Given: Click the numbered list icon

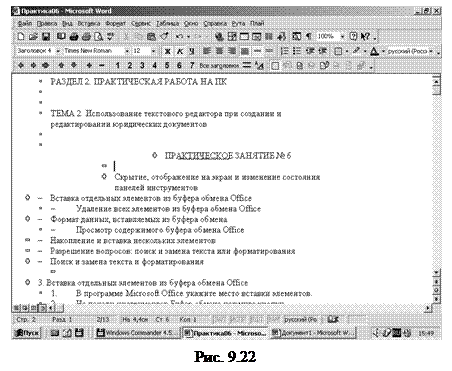Looking at the screenshot, I should tap(284, 51).
